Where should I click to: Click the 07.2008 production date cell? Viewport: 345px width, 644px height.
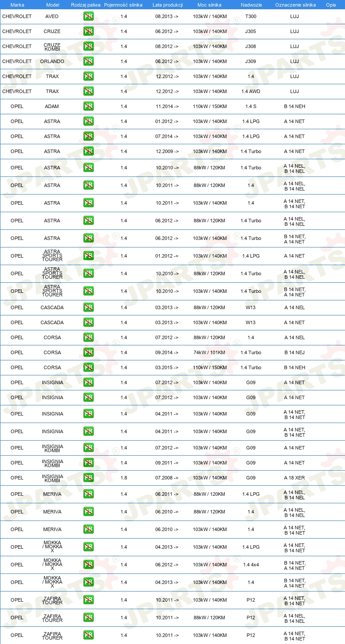[167, 478]
